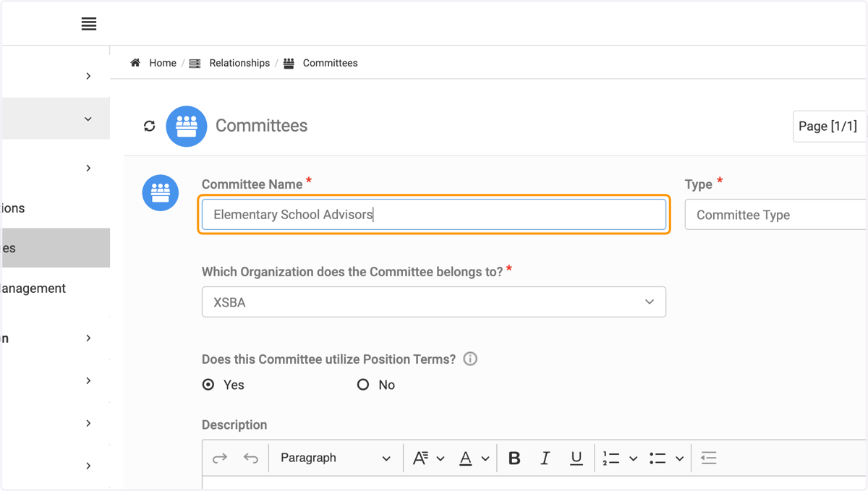Open the Position Terms info icon
This screenshot has height=491, width=868.
pos(470,359)
